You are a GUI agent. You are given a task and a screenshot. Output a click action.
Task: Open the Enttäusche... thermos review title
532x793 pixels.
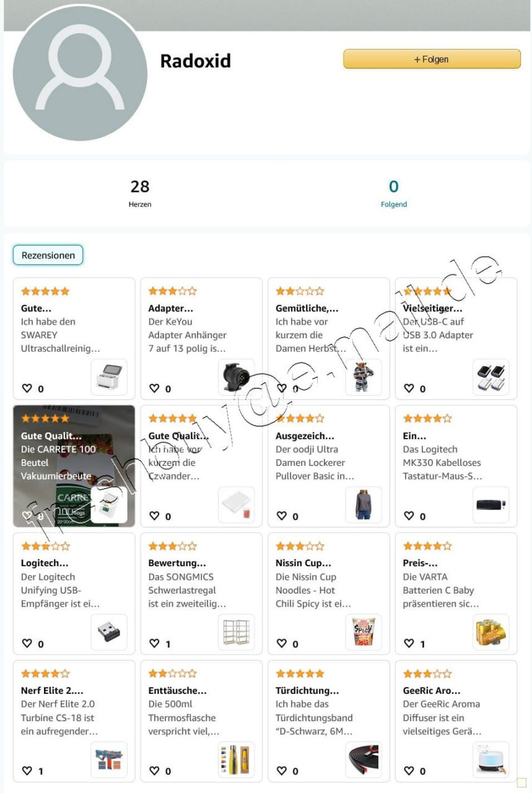pos(177,691)
